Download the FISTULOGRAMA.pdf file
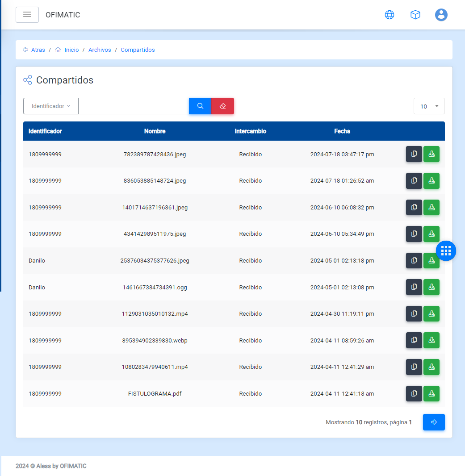 click(431, 393)
